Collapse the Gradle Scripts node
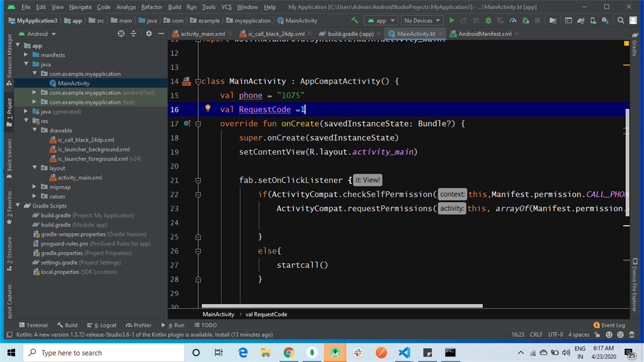644x362 pixels. click(18, 206)
